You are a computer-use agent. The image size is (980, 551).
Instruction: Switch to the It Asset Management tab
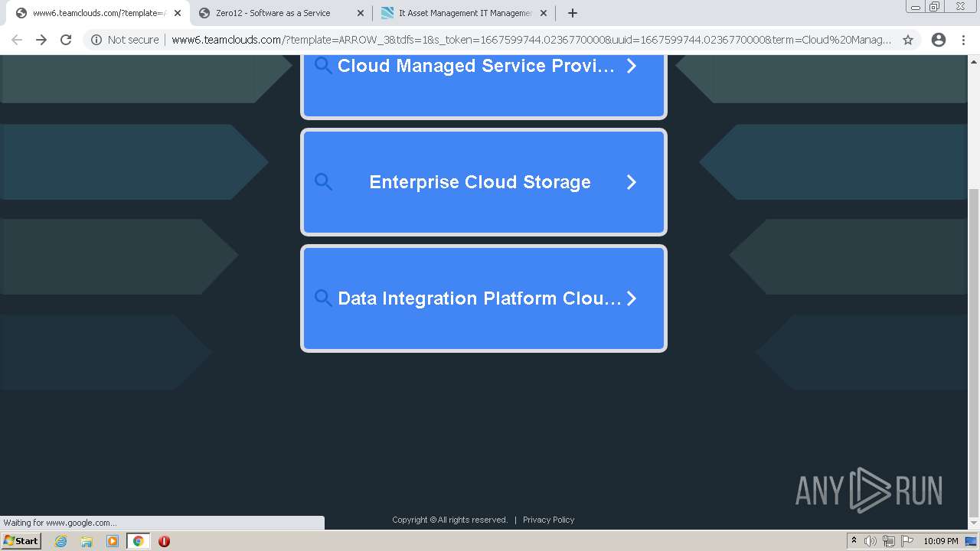point(464,13)
